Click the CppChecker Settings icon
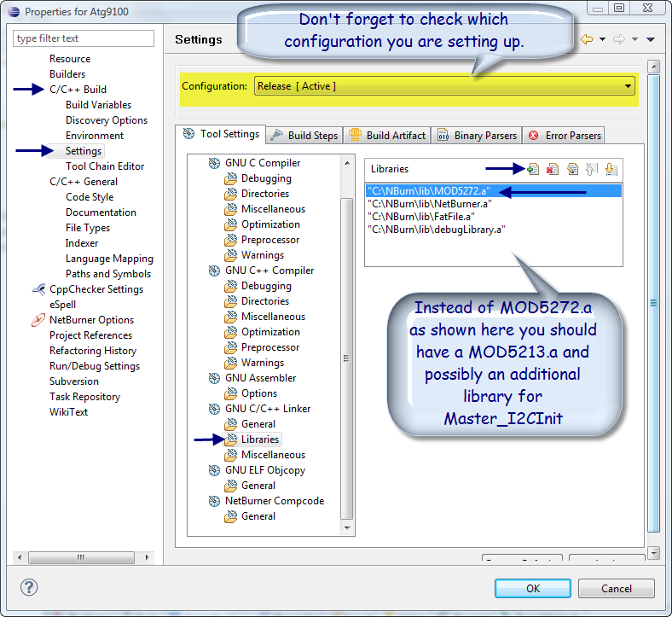672x617 pixels. coord(39,289)
